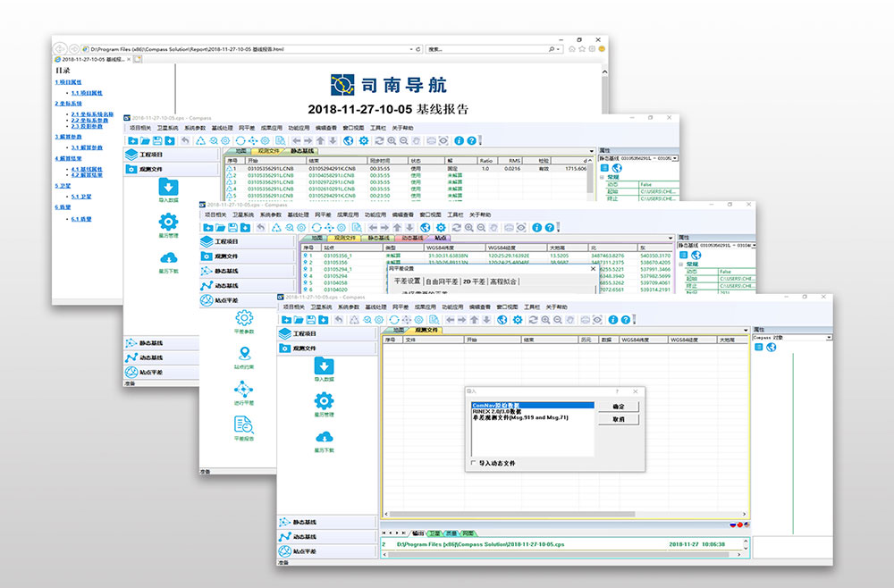The width and height of the screenshot is (894, 588).
Task: Click the pan hand icon in the front Compass toolbar
Action: [570, 320]
